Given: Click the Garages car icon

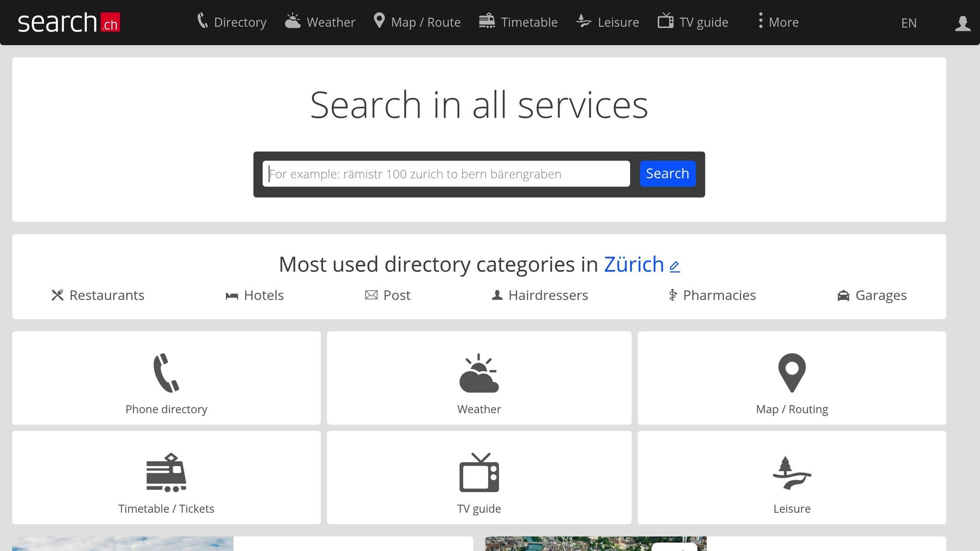Looking at the screenshot, I should (x=843, y=296).
